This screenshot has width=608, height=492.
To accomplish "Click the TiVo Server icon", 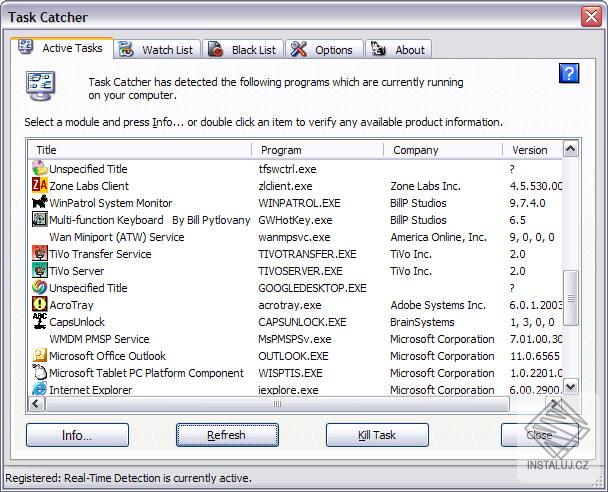I will 40,270.
